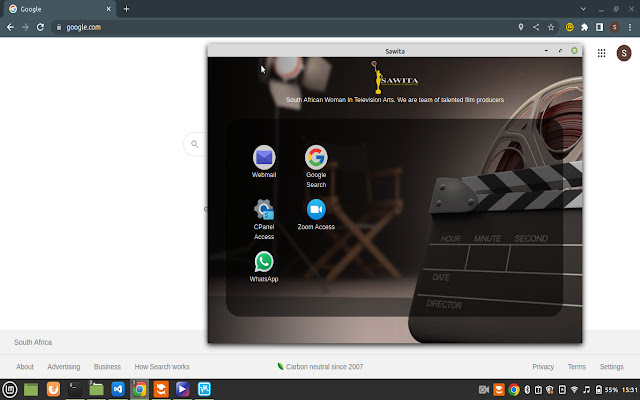Image resolution: width=640 pixels, height=400 pixels.
Task: Open the clock showing 15:31
Action: pos(630,390)
